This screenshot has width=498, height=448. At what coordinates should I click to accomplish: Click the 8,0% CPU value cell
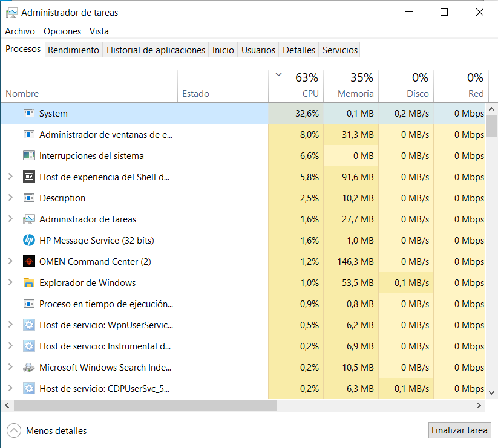point(296,135)
